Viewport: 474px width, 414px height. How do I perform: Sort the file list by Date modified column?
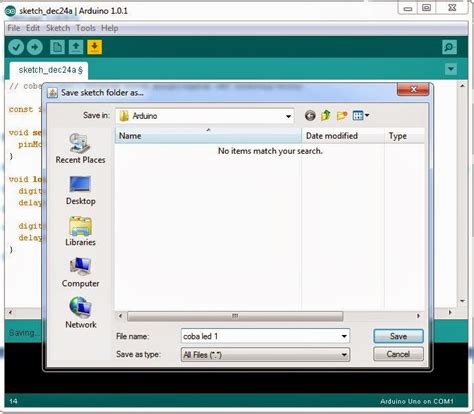point(343,136)
